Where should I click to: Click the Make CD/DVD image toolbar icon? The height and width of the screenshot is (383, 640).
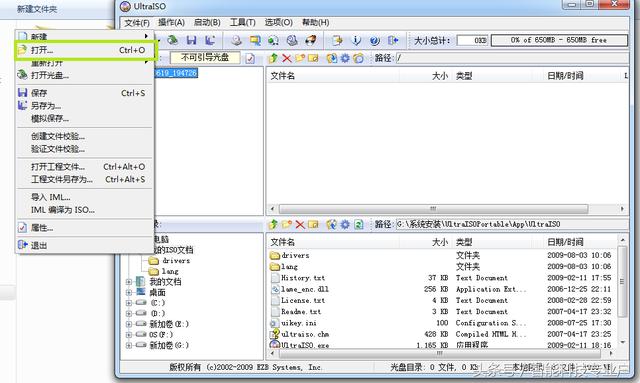tap(236, 40)
